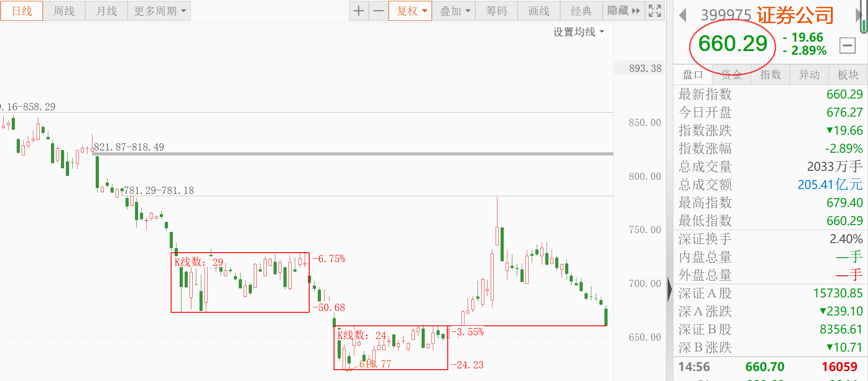Click the latest green candlestick on chart
Viewport: 868px width, 381px height.
coord(606,316)
